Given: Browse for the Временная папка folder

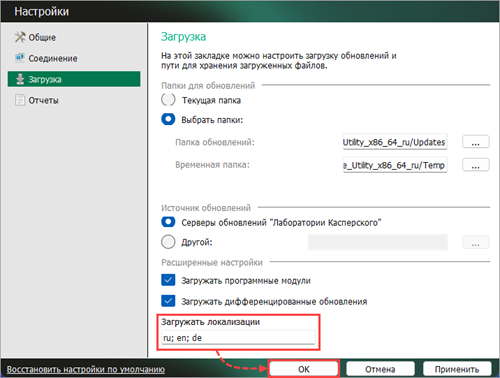Looking at the screenshot, I should [x=476, y=165].
